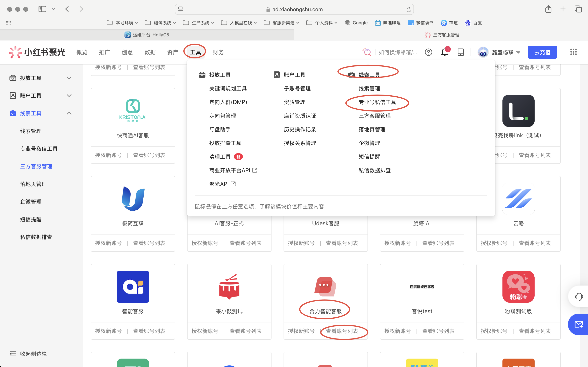Viewport: 588px width, 367px height.
Task: Click the 商业开放平台API external link icon
Action: [x=255, y=170]
